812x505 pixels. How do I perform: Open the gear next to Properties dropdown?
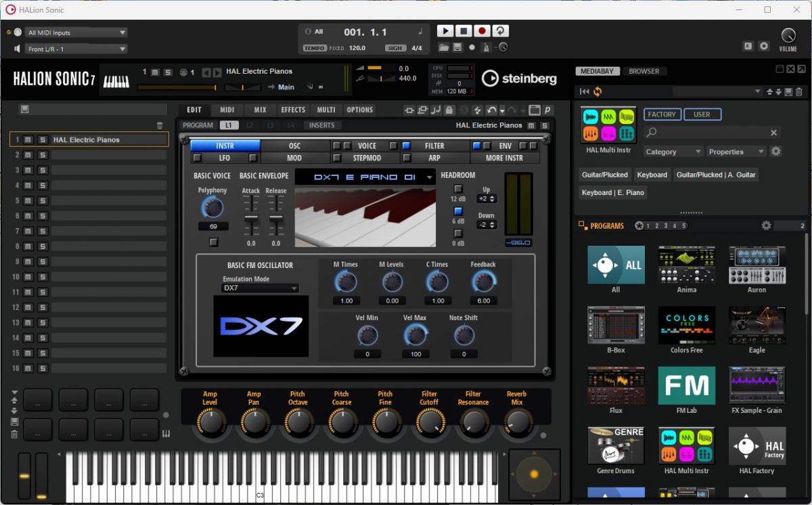click(776, 152)
